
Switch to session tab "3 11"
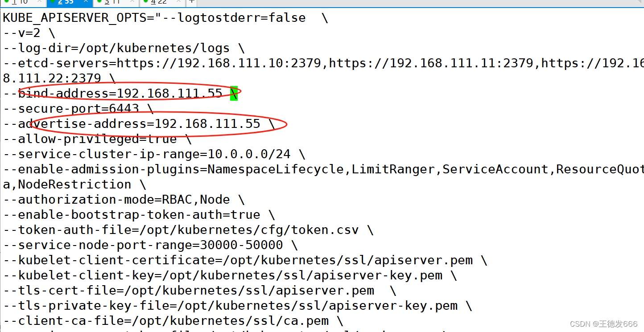coord(112,2)
